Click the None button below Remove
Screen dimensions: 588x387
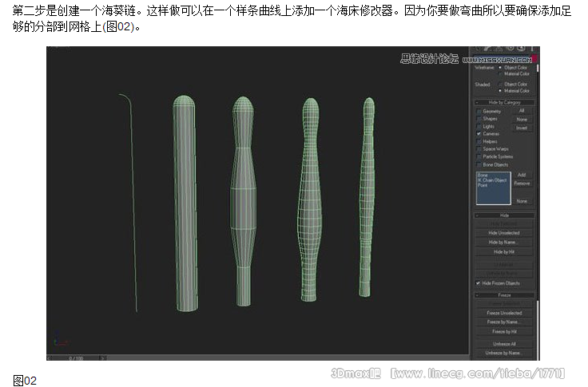click(x=522, y=202)
